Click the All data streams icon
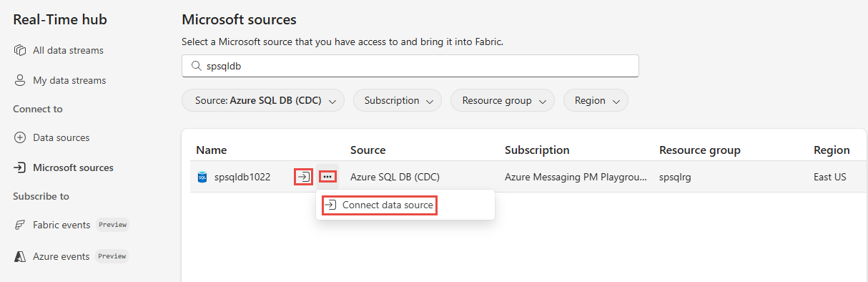The image size is (868, 282). pos(20,51)
